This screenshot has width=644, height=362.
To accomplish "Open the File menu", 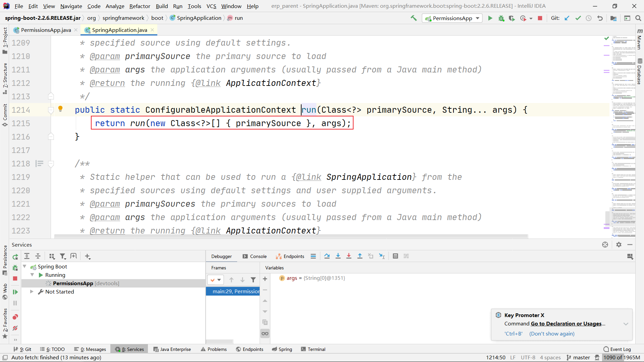I will pyautogui.click(x=19, y=6).
